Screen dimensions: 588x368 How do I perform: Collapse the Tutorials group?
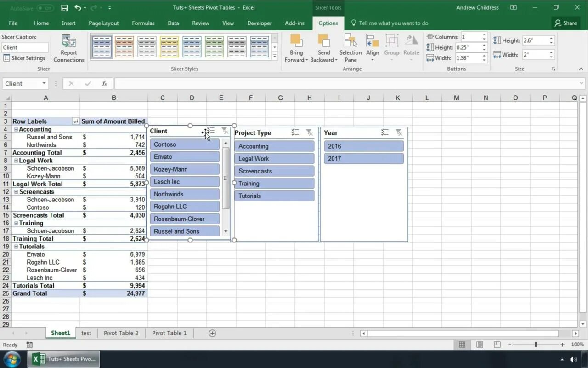click(x=16, y=247)
